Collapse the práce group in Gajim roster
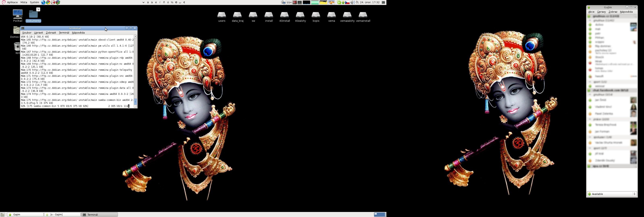The height and width of the screenshot is (217, 644). (x=590, y=119)
